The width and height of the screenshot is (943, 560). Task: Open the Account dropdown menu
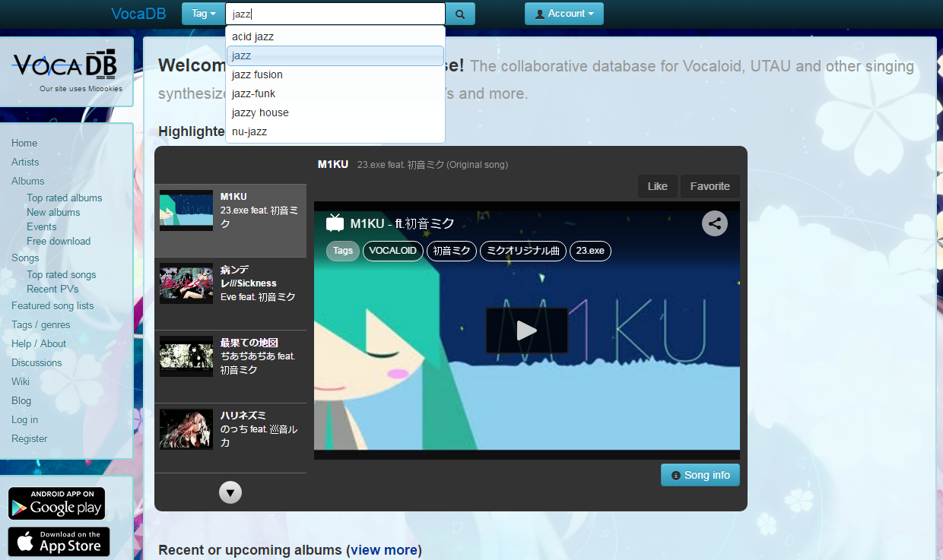click(x=564, y=14)
